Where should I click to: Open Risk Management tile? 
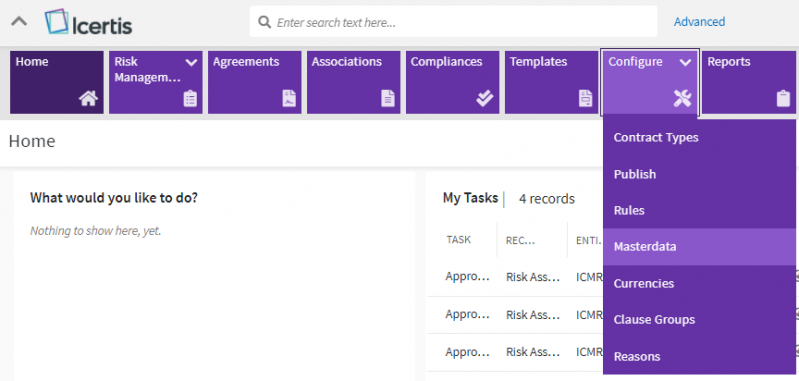point(155,82)
